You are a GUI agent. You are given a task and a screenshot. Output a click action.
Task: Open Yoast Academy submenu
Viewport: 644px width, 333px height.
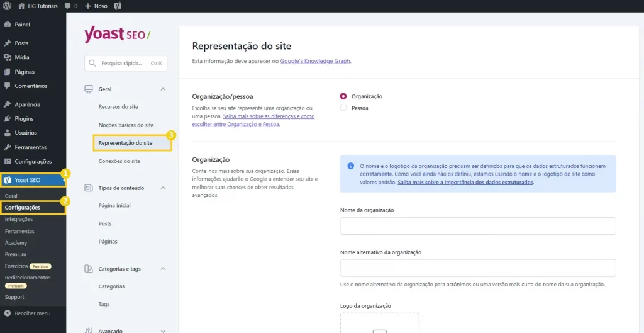pos(16,243)
